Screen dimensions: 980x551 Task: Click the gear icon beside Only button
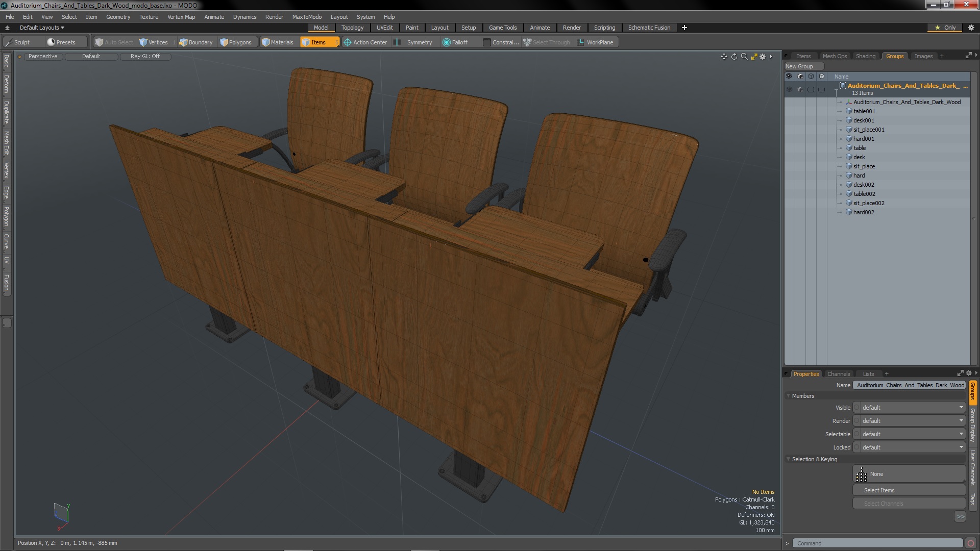(971, 28)
